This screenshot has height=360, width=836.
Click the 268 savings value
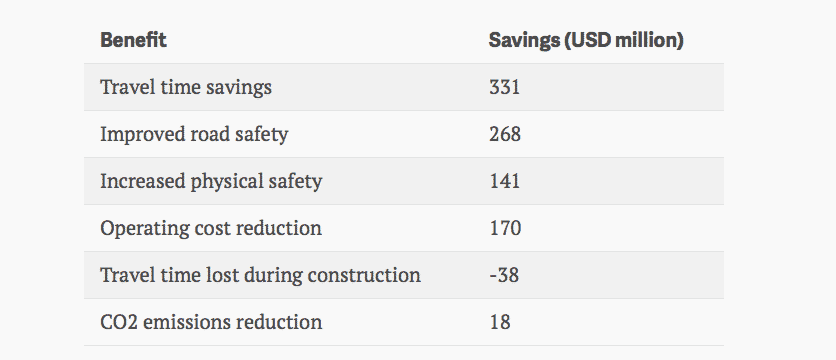pos(504,134)
